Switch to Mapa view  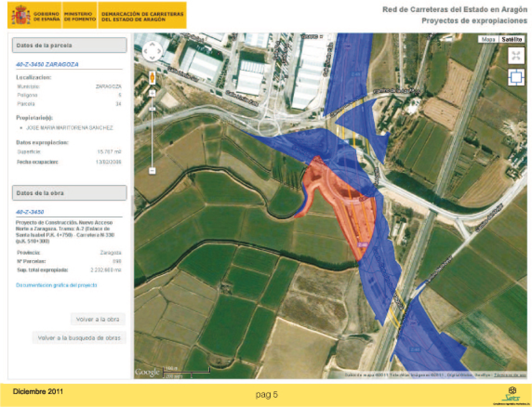coord(488,39)
